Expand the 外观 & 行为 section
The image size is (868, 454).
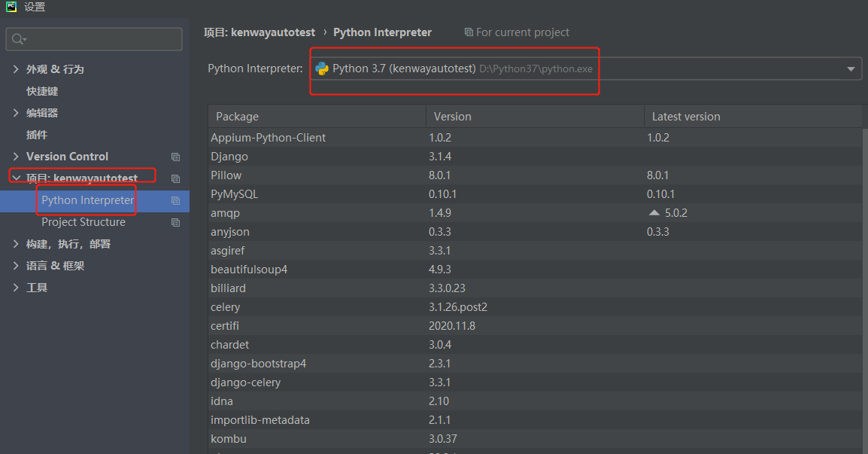pyautogui.click(x=16, y=69)
